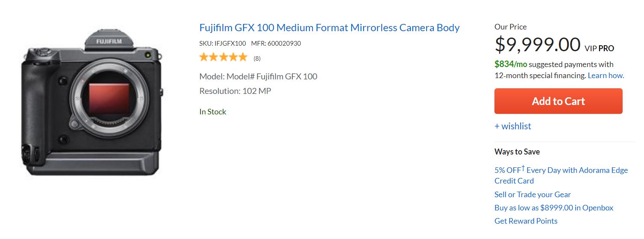Screen dimensions: 644x239
Task: Open the Learn how financing link
Action: point(606,76)
